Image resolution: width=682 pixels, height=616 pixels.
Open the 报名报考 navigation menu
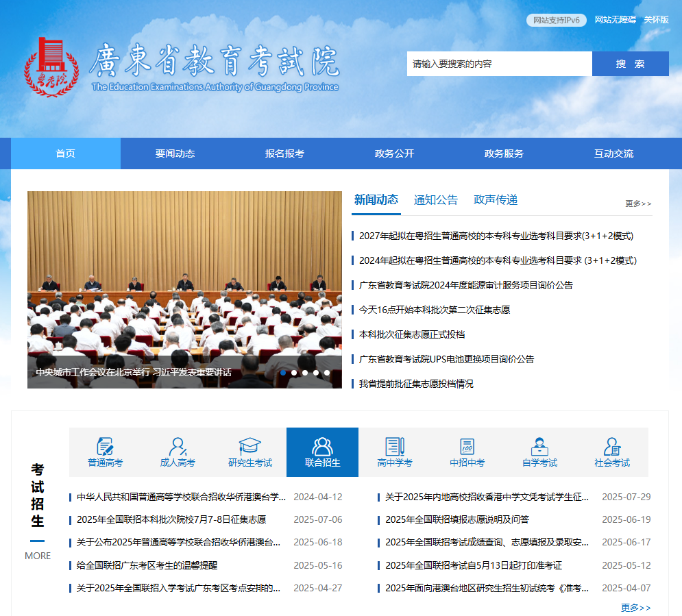click(284, 153)
